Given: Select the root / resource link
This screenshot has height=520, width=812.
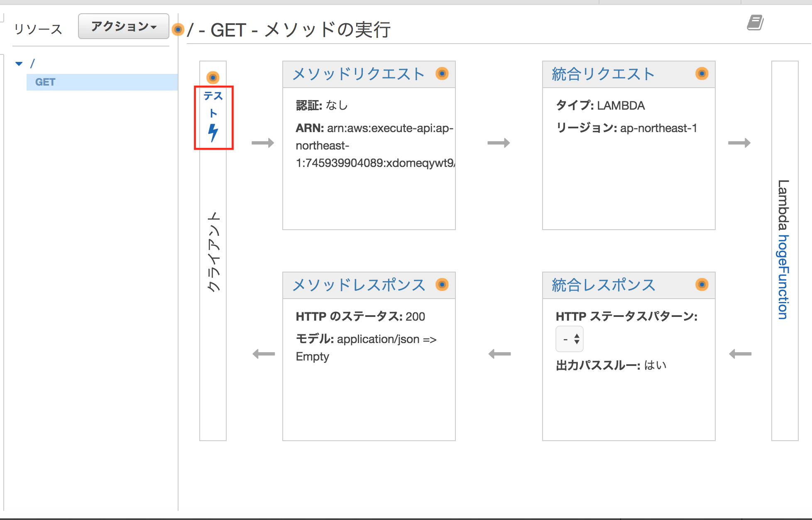Looking at the screenshot, I should [x=32, y=64].
